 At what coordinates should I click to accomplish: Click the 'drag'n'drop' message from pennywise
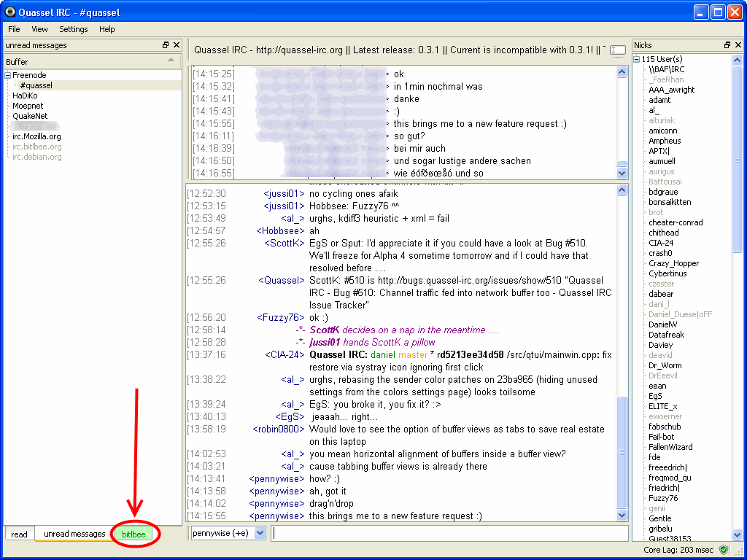[332, 503]
